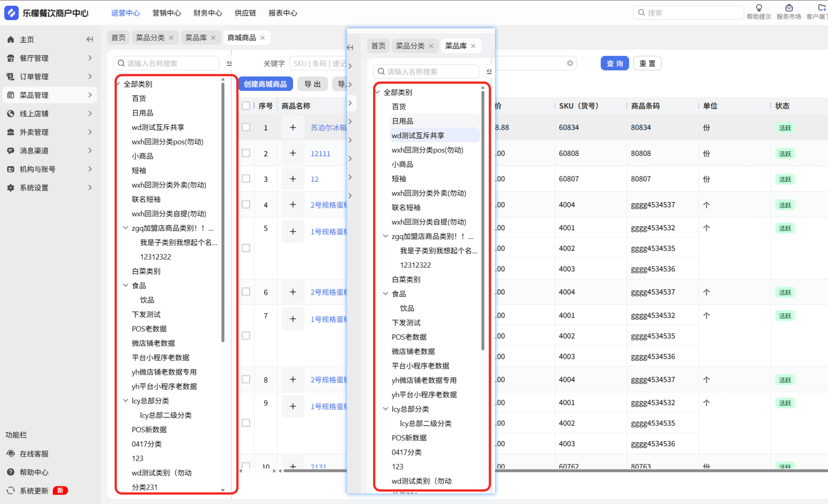
Task: Click the 导出 button
Action: (313, 84)
